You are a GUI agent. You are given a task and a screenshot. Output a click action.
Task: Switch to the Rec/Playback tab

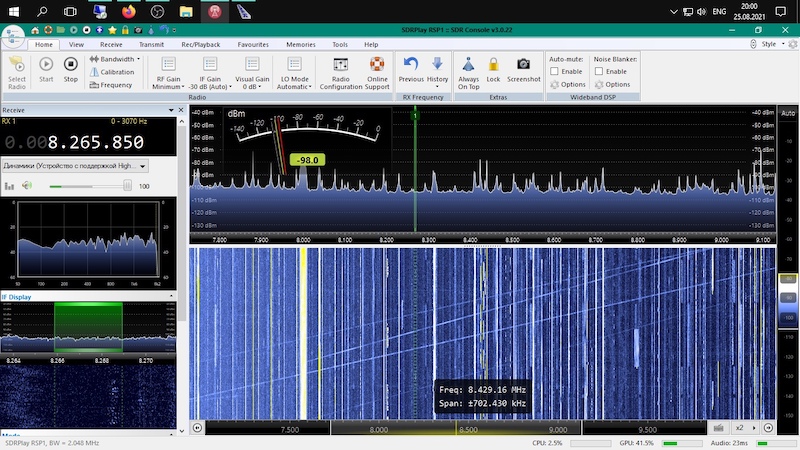point(200,45)
